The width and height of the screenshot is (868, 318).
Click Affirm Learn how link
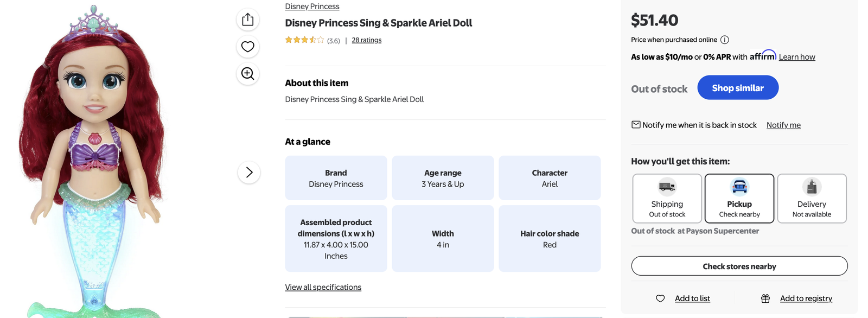pos(797,57)
